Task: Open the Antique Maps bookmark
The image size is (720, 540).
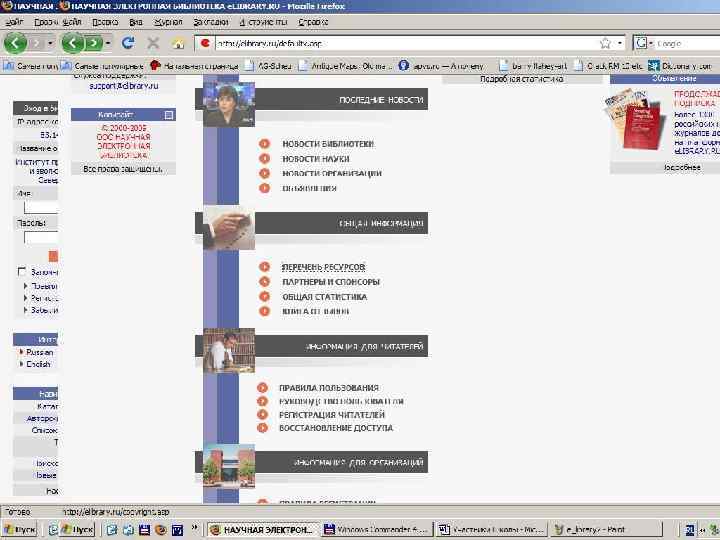Action: [345, 66]
